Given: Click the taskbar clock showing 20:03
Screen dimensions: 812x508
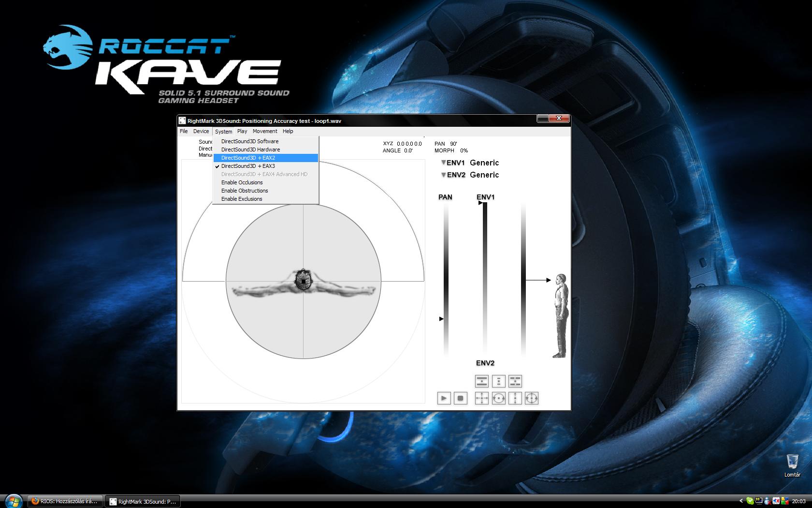Looking at the screenshot, I should coord(799,501).
